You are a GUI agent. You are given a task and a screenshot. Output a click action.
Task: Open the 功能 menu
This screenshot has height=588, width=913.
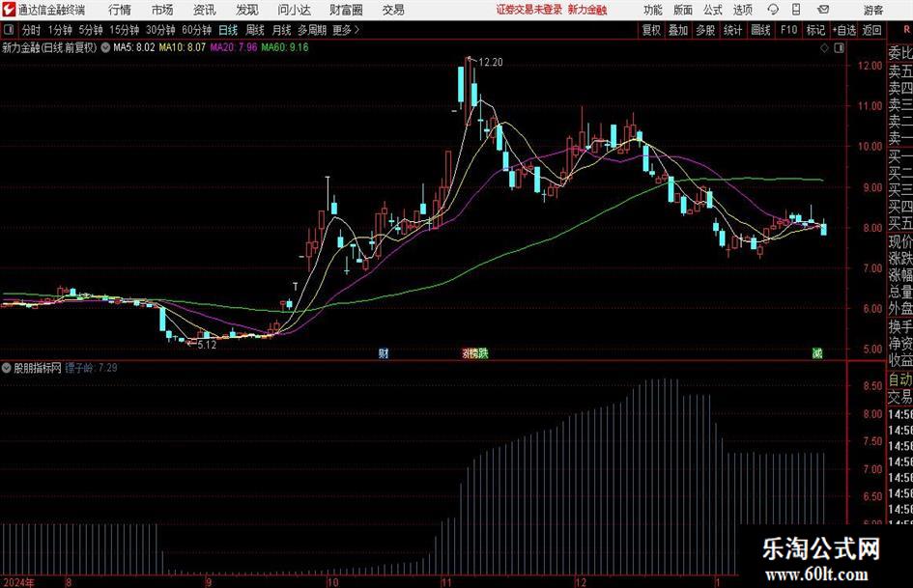click(x=653, y=10)
